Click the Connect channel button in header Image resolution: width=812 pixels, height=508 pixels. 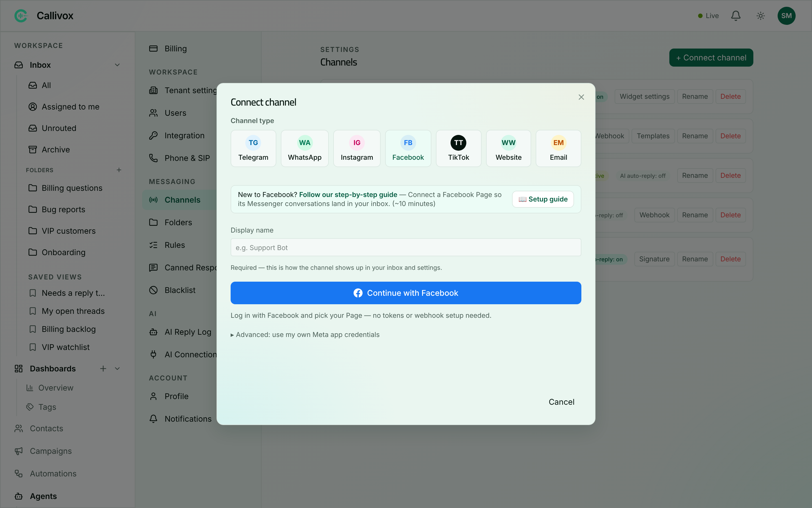tap(711, 58)
